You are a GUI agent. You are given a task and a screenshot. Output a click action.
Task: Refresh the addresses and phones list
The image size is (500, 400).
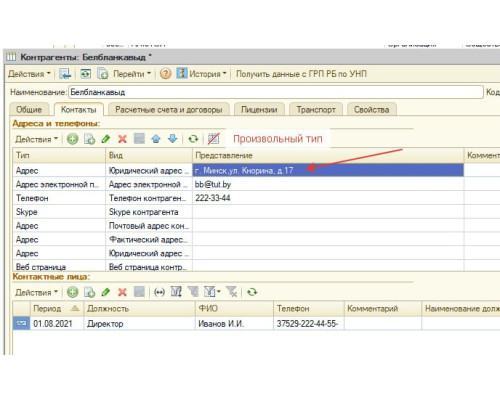point(193,139)
